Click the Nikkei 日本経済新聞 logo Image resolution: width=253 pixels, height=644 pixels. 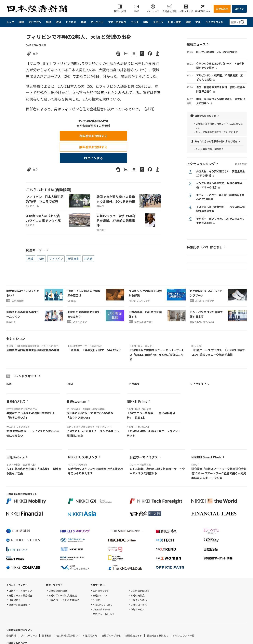click(x=37, y=9)
